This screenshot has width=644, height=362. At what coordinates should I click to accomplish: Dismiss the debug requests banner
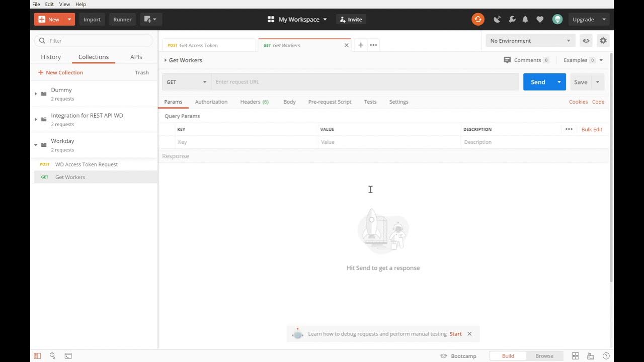[469, 334]
